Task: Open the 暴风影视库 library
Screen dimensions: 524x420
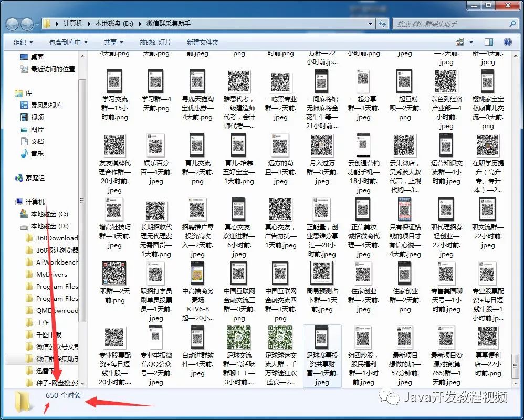Action: (x=41, y=105)
